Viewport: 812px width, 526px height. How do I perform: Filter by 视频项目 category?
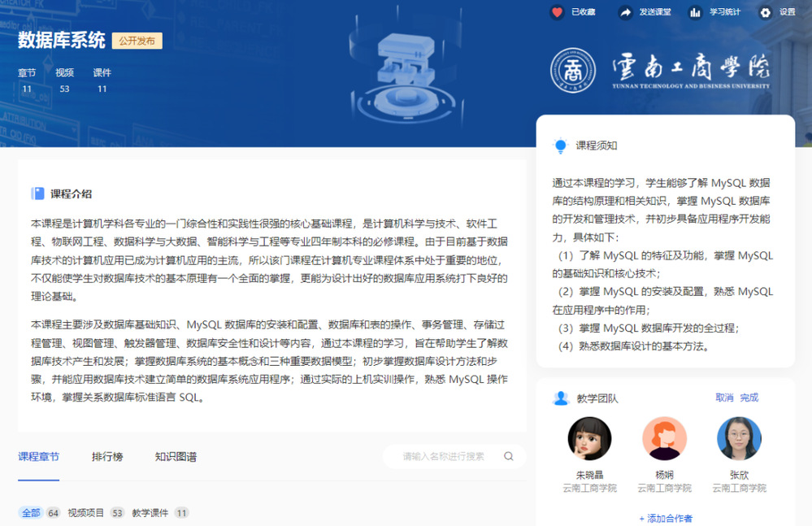86,513
